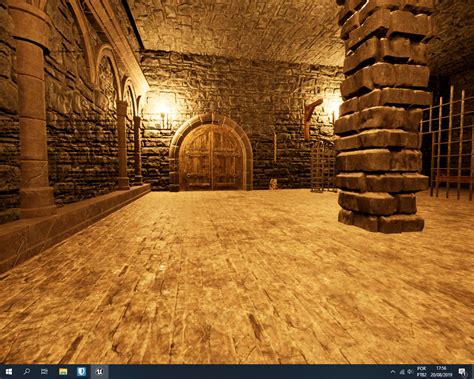Open taskbar search magnifier
The image size is (474, 379).
[27, 371]
